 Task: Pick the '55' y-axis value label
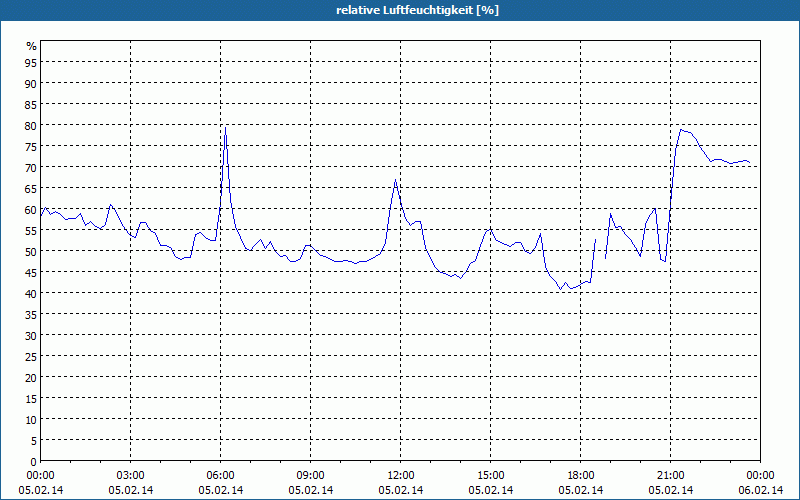[x=31, y=231]
